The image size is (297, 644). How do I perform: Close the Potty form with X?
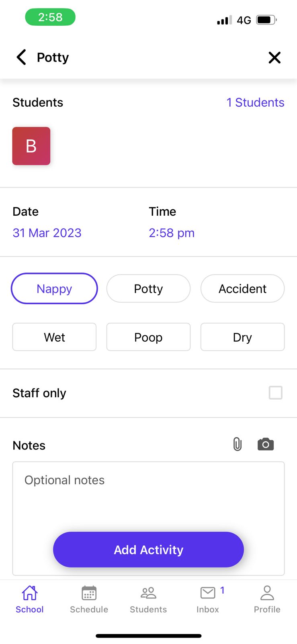[274, 58]
